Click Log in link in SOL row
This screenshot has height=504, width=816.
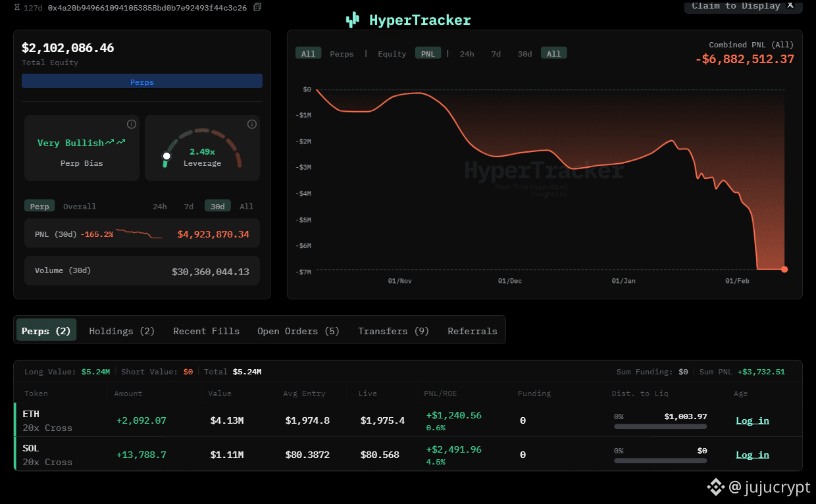tap(752, 455)
